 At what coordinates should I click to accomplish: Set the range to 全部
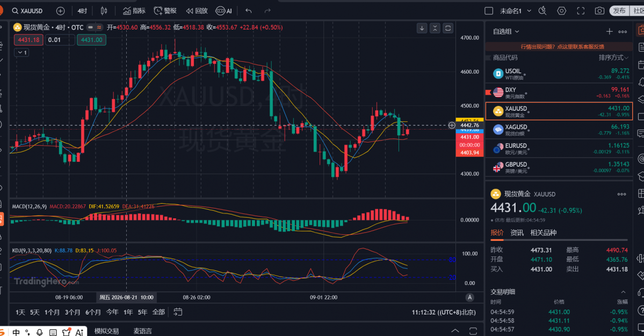point(158,312)
